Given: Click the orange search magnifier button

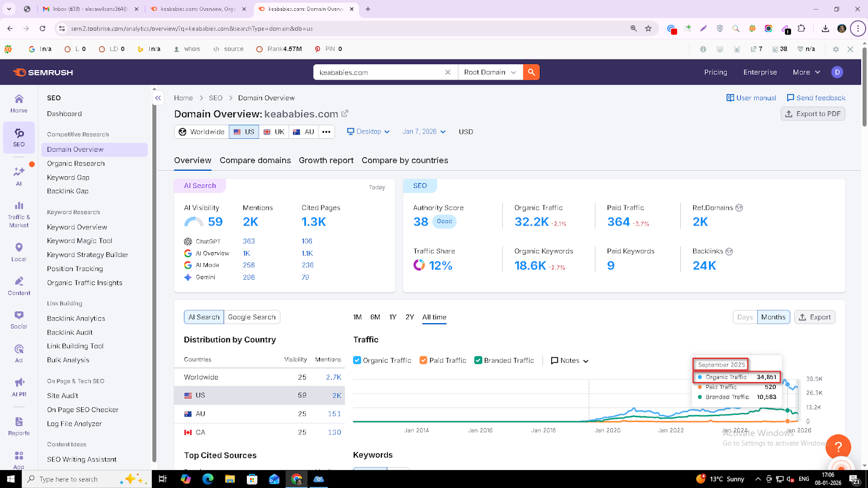Looking at the screenshot, I should point(531,72).
